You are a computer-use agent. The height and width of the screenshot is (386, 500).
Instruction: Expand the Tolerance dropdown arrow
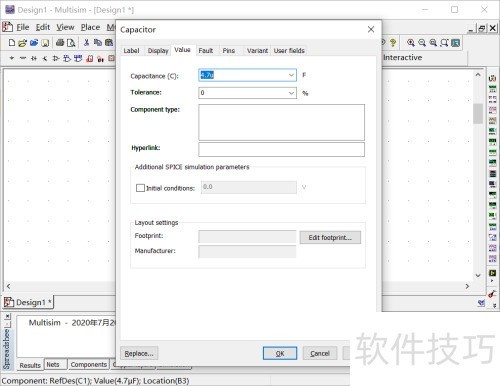coord(291,93)
